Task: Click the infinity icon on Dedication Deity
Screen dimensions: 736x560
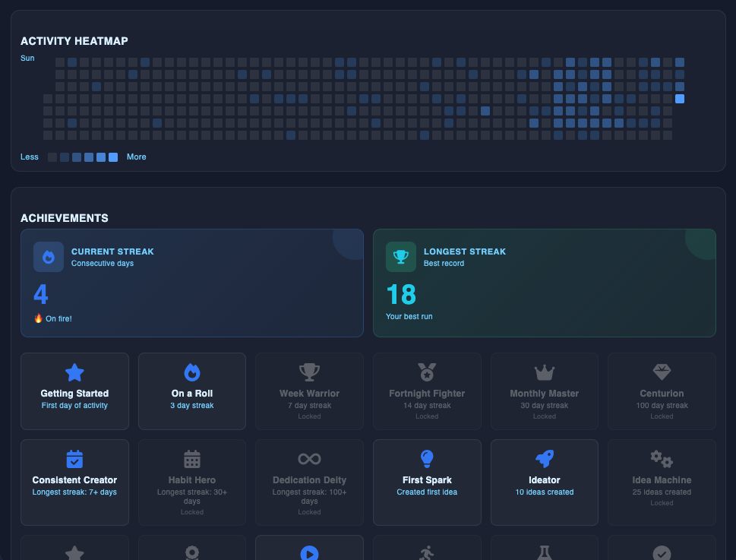Action: point(308,458)
